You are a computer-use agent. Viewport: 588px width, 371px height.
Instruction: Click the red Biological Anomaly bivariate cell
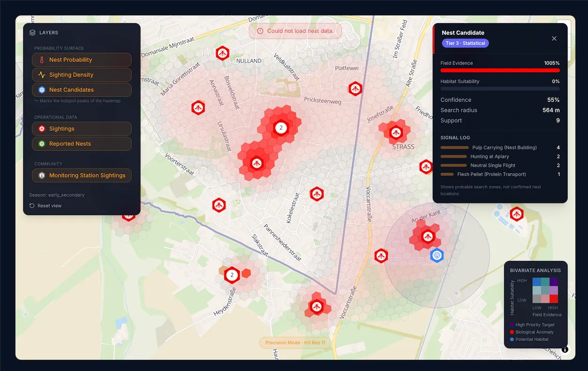point(554,299)
